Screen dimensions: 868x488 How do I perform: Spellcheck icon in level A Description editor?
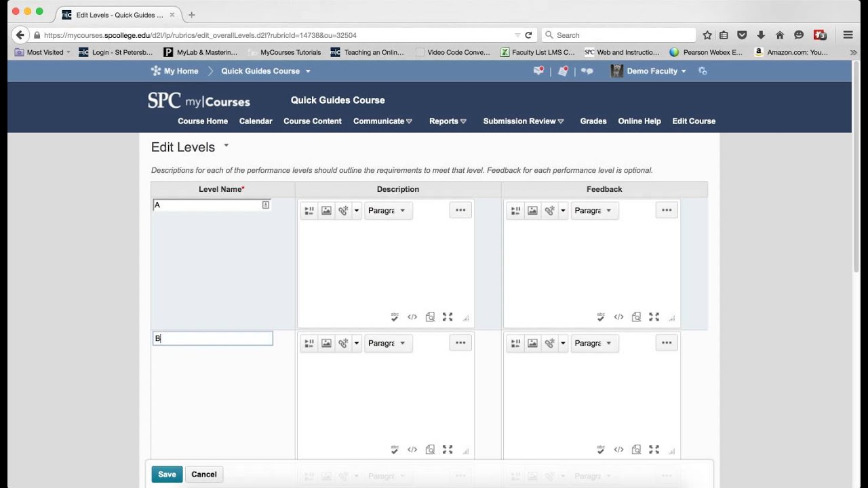point(395,317)
